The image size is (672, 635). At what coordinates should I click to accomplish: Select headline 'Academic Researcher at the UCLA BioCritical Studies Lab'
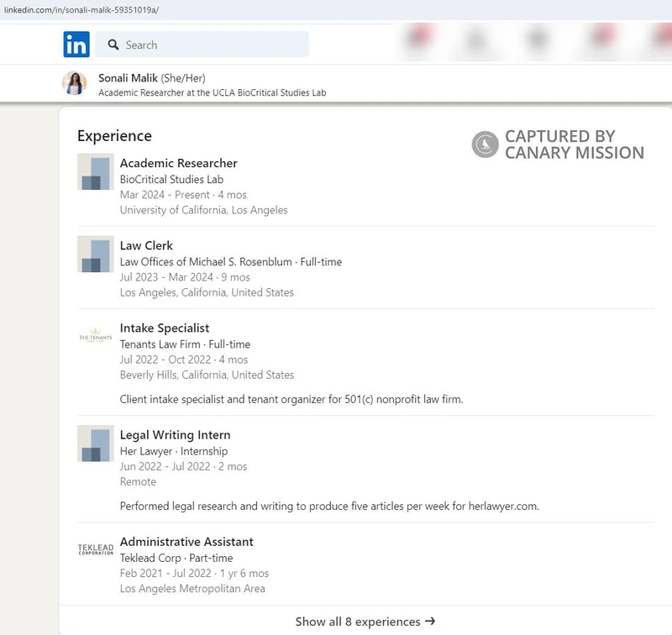(213, 92)
